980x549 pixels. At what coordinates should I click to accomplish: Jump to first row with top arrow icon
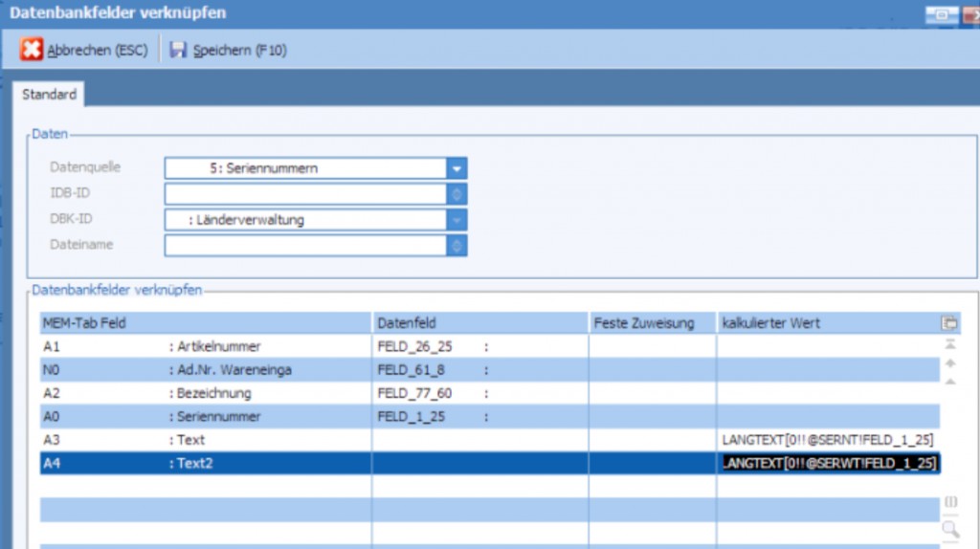[x=950, y=344]
